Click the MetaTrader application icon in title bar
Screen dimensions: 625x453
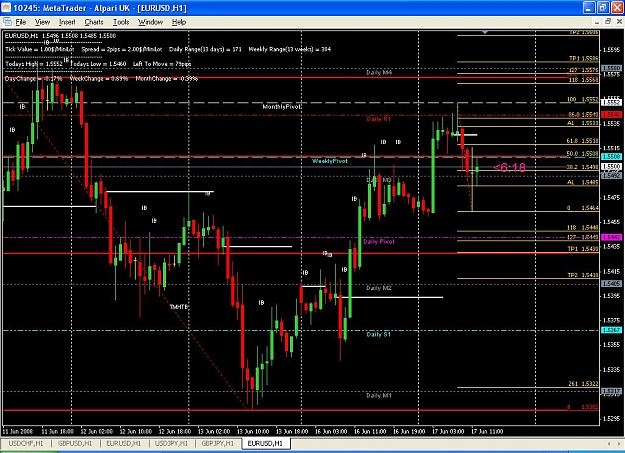(6, 8)
